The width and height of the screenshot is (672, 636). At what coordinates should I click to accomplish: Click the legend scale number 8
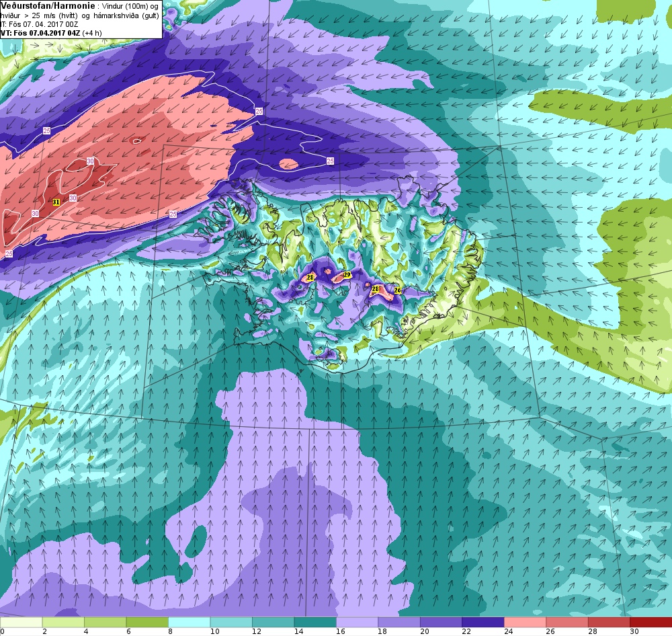click(171, 631)
